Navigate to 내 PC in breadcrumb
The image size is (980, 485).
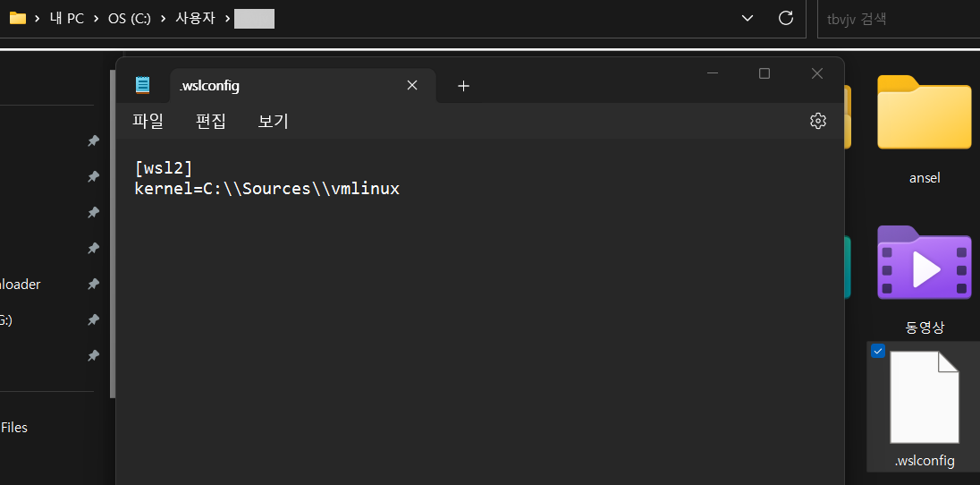(67, 18)
